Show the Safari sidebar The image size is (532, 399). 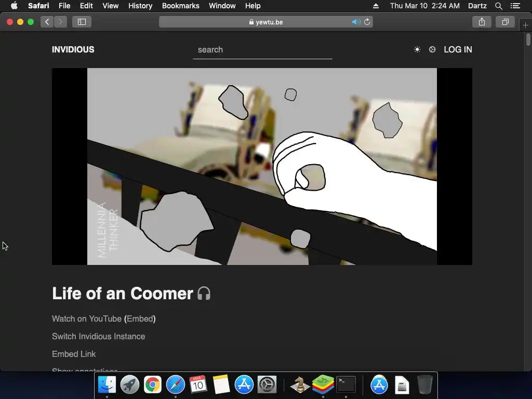pos(82,22)
